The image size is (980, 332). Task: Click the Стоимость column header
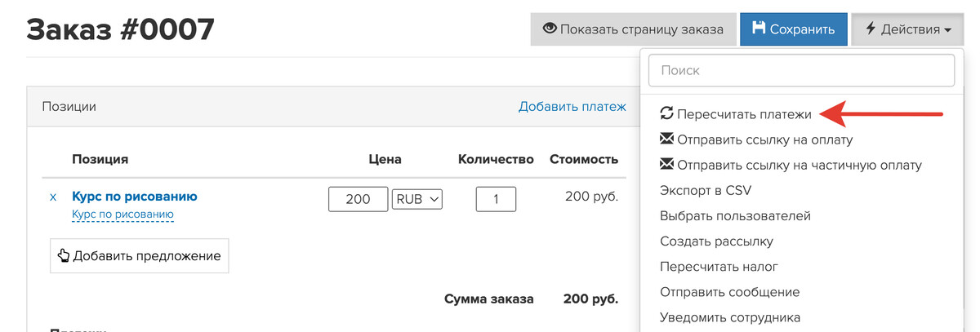point(584,159)
